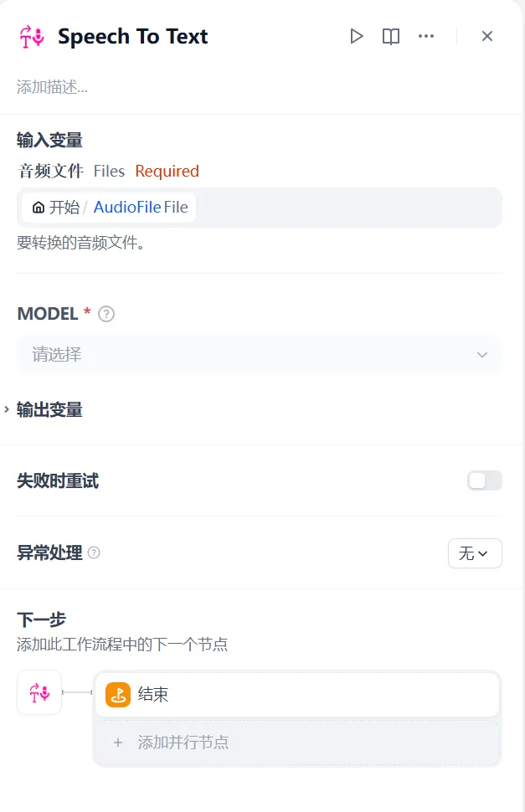Image resolution: width=525 pixels, height=812 pixels.
Task: Select the 结束 node card
Action: (297, 694)
